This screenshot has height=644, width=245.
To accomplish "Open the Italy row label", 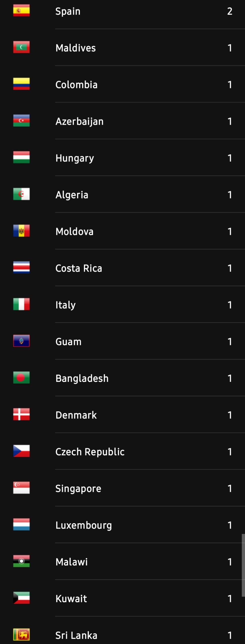I will pos(66,305).
